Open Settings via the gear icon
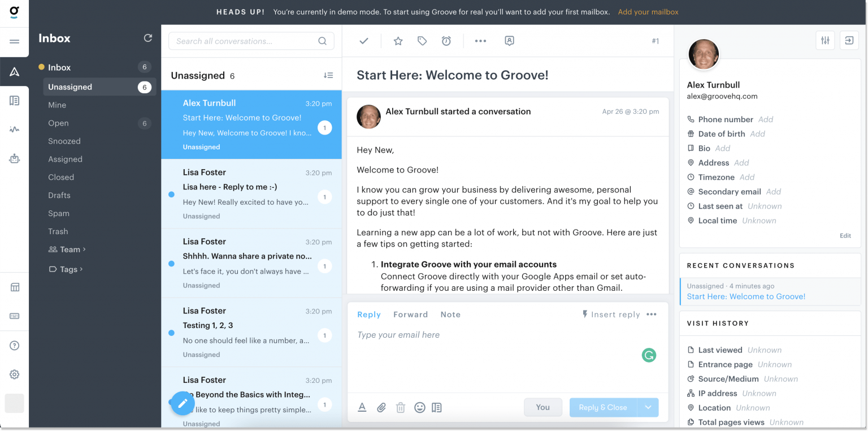The image size is (868, 431). 14,374
